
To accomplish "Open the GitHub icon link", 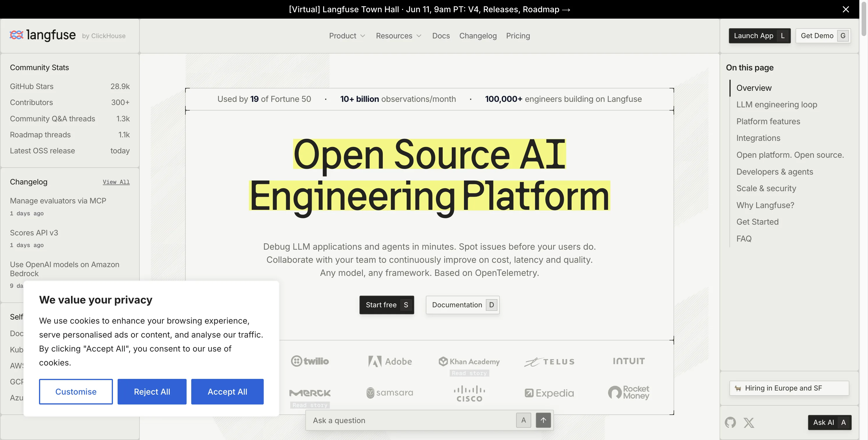I will point(730,423).
